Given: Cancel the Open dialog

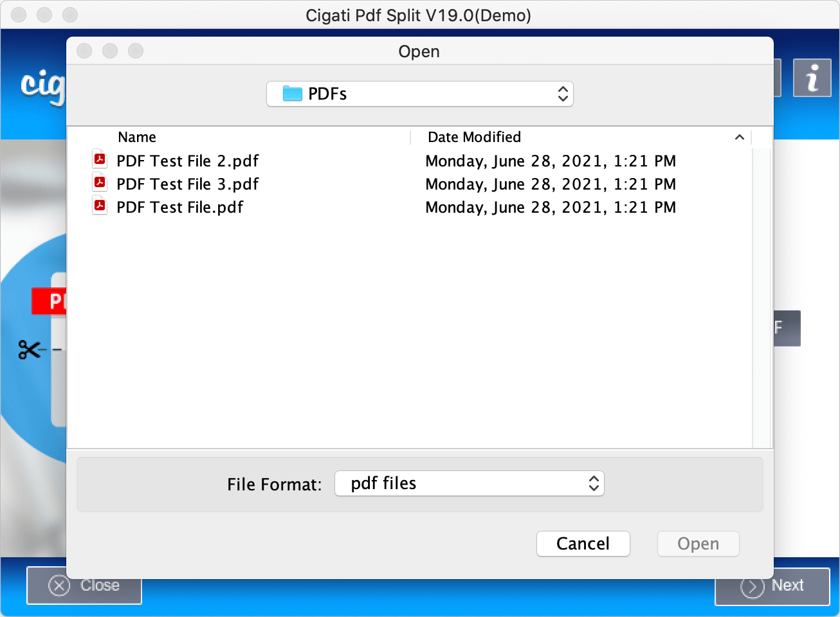Looking at the screenshot, I should (x=583, y=544).
